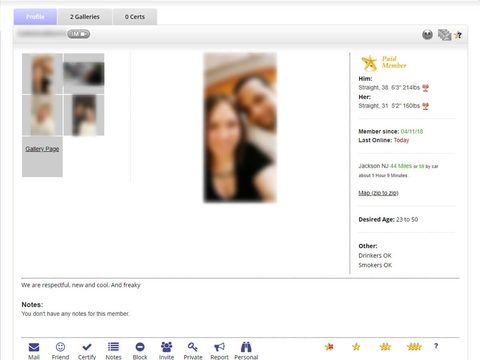Click the 'Jackson NJ' location text
The width and height of the screenshot is (480, 360).
pyautogui.click(x=373, y=166)
